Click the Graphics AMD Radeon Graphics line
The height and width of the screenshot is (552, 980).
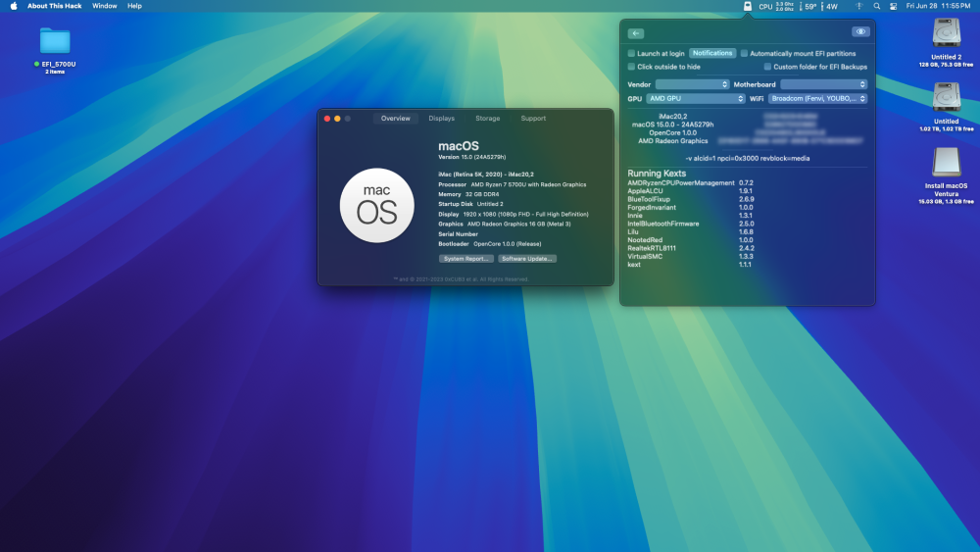504,224
